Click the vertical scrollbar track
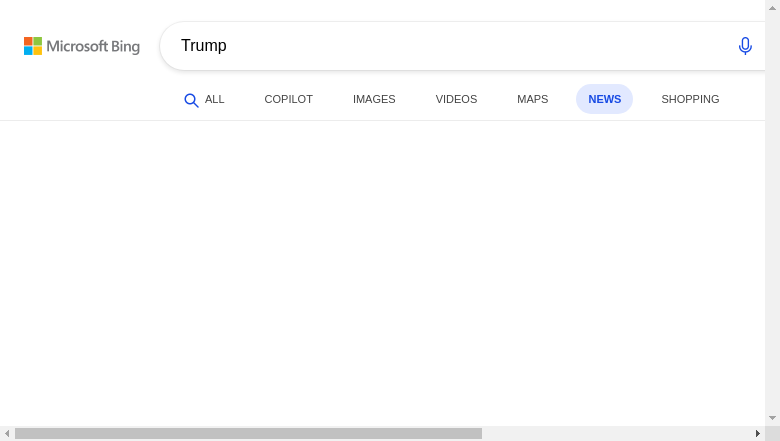Screen dimensions: 780x441 pyautogui.click(x=773, y=213)
